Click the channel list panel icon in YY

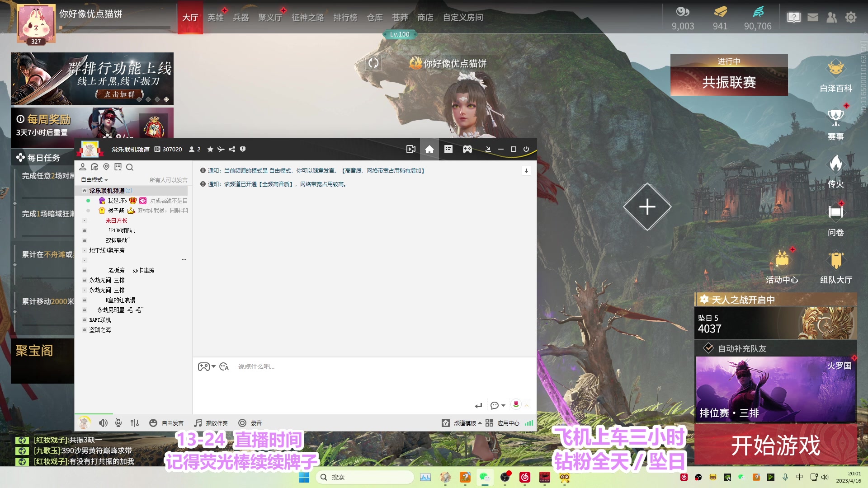click(x=448, y=149)
